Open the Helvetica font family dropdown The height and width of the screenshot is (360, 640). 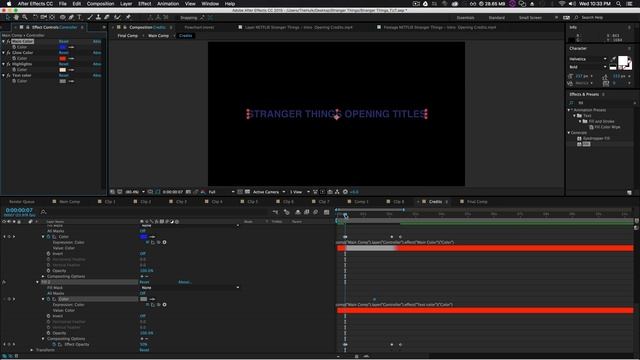(588, 59)
